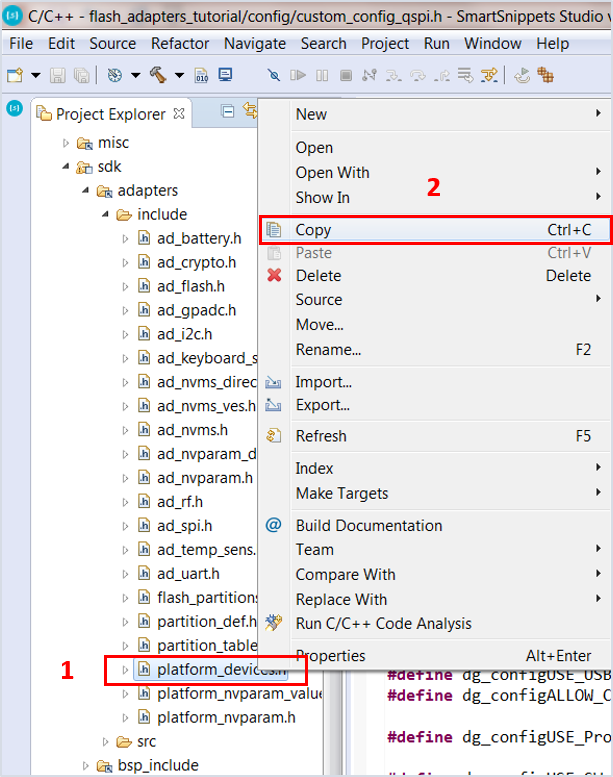Choose Properties in the context menu
Screen dimensions: 613x777
(x=330, y=656)
